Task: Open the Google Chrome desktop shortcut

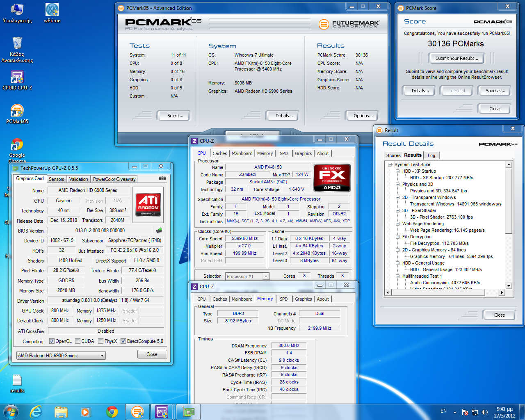Action: (17, 150)
